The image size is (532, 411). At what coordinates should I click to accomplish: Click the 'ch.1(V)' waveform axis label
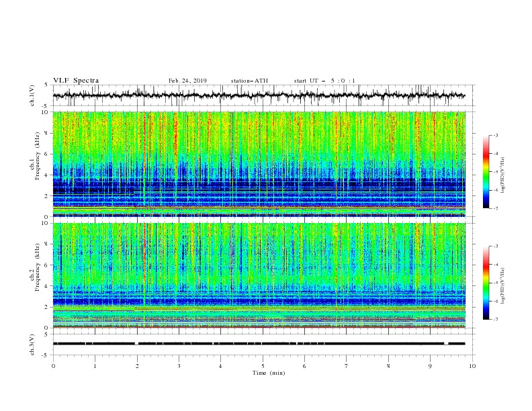(x=32, y=95)
